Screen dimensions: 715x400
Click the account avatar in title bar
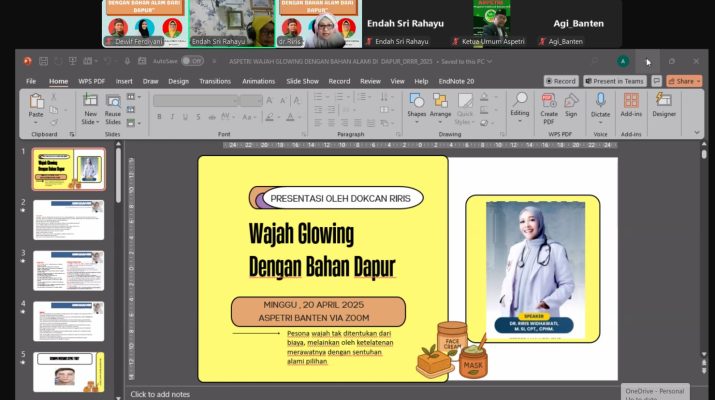click(x=622, y=61)
